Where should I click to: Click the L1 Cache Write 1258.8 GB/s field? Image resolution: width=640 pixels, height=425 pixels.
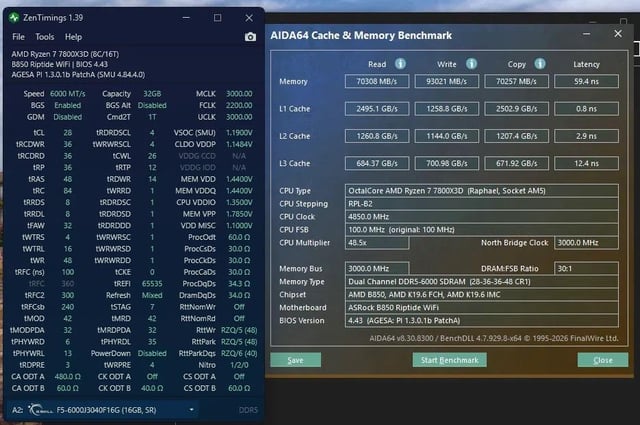pyautogui.click(x=447, y=109)
